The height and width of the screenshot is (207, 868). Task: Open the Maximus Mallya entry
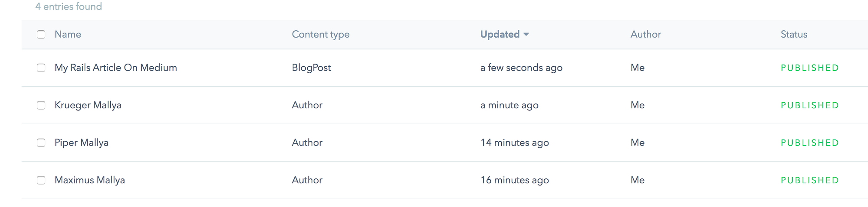tap(89, 180)
